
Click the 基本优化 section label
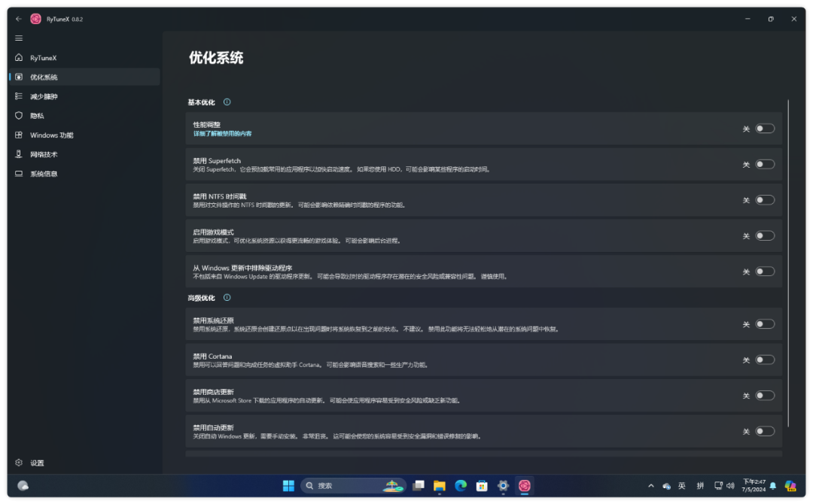[x=201, y=102]
